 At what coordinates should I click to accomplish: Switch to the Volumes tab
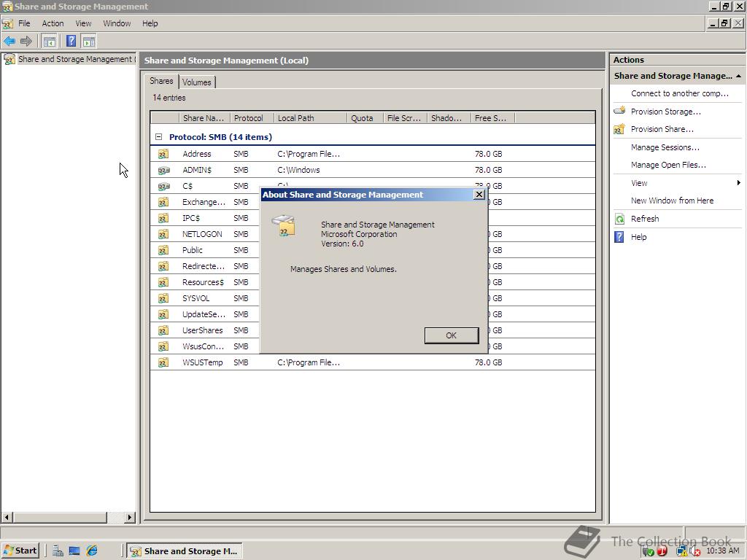click(x=197, y=82)
